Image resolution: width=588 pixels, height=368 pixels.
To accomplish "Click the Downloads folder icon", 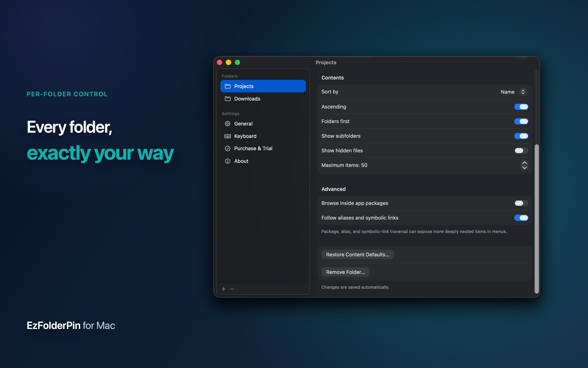I will pos(228,99).
